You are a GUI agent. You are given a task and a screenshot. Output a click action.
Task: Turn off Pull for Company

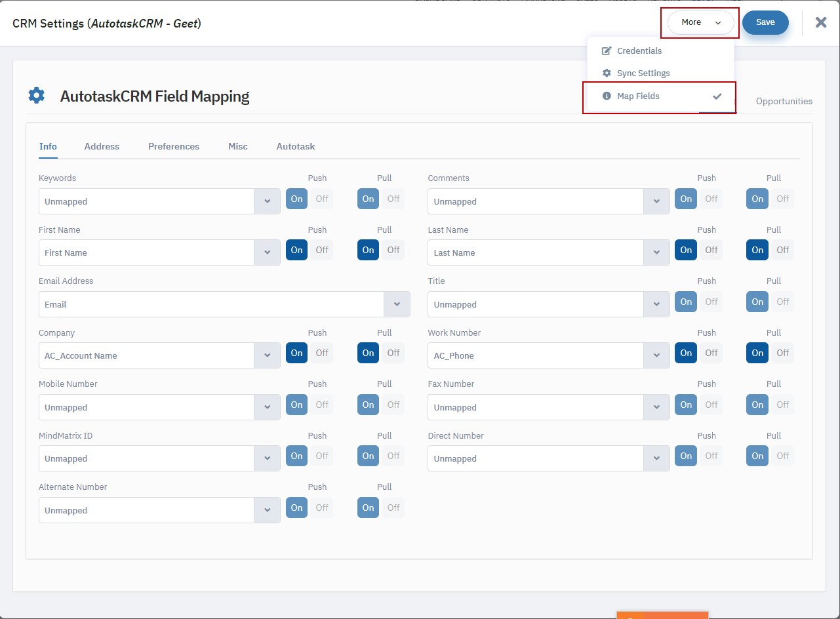point(393,353)
